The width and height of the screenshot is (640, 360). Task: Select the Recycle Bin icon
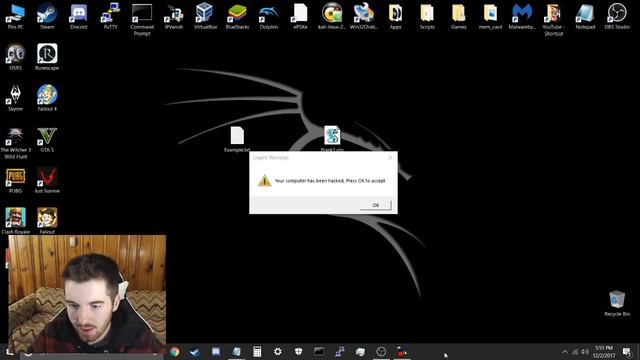(617, 303)
